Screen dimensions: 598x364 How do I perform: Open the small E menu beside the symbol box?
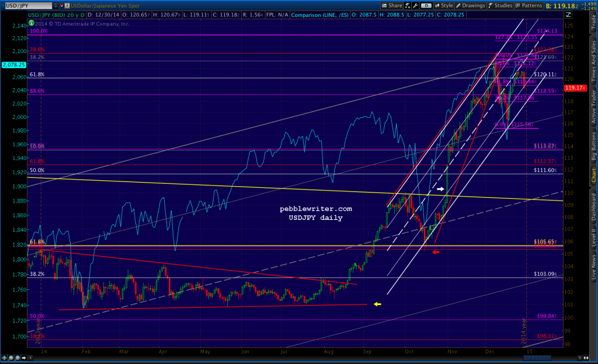[67, 5]
